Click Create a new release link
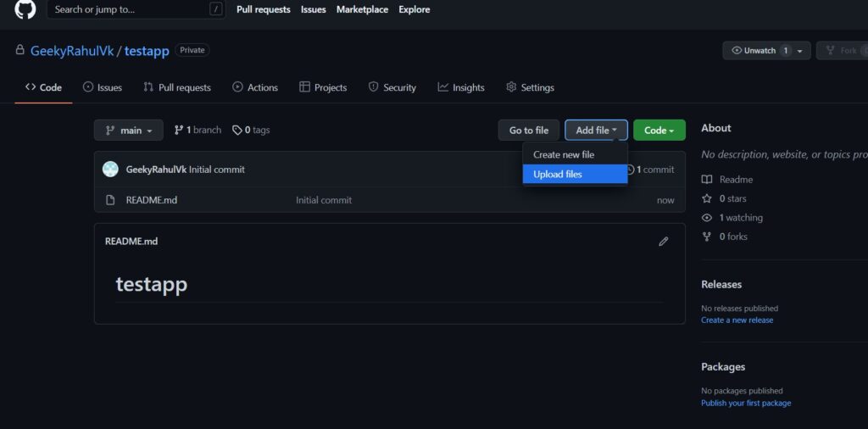 (x=737, y=320)
